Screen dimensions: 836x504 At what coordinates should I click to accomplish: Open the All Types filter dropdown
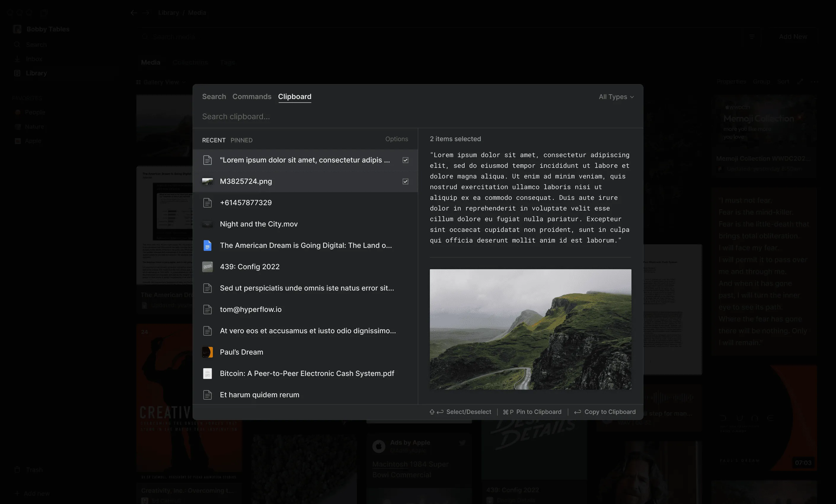tap(616, 97)
